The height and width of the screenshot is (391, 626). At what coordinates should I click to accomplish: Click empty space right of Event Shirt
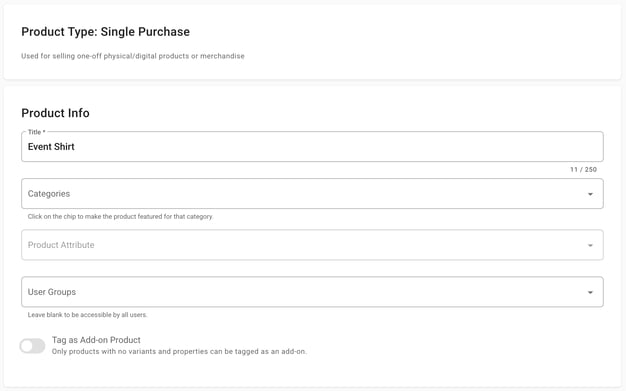coord(335,147)
